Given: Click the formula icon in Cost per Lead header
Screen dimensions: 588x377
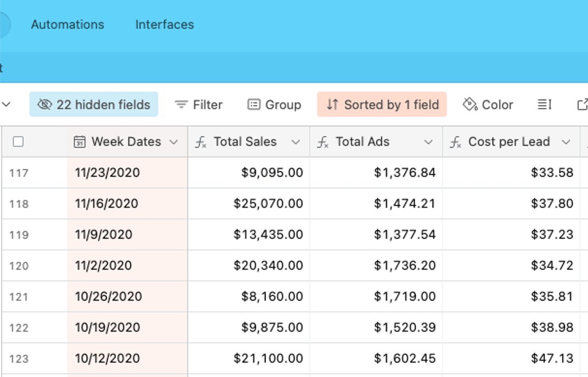Looking at the screenshot, I should [455, 143].
